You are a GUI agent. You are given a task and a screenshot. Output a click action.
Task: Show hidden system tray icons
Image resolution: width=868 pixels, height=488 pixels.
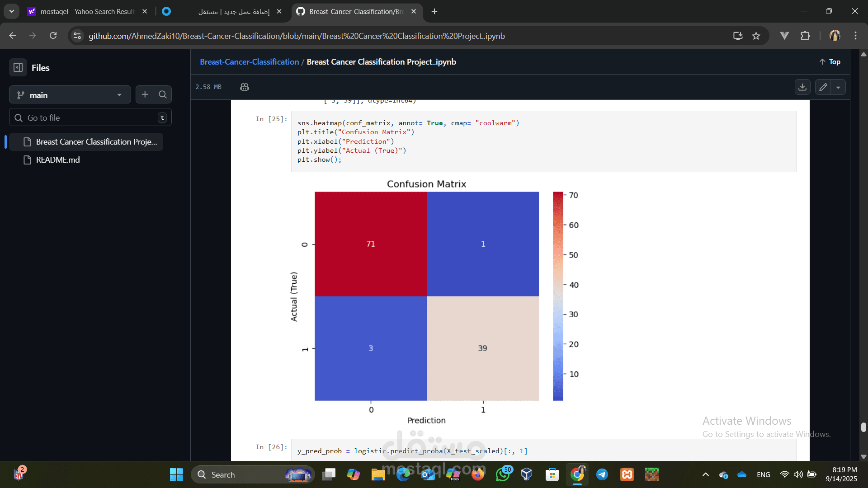tap(705, 474)
